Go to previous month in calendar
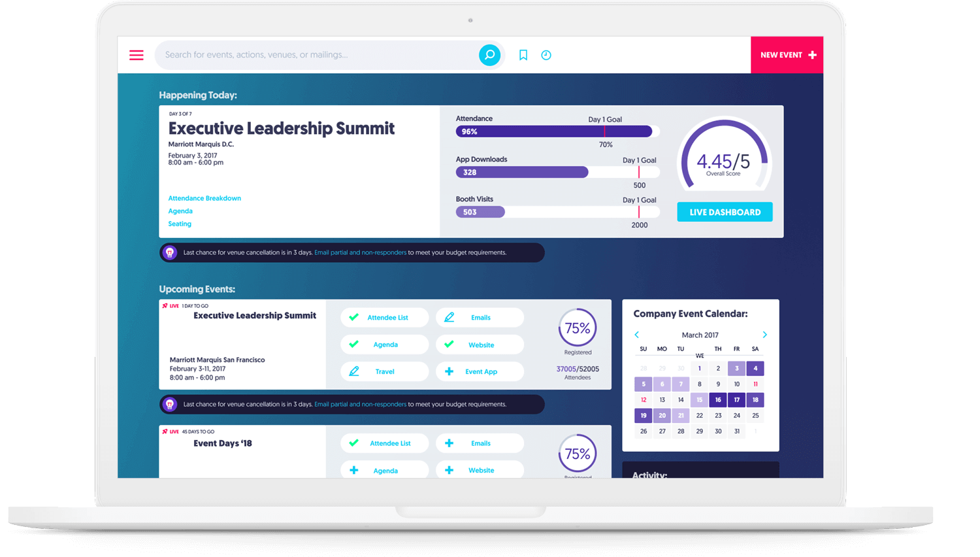The width and height of the screenshot is (980, 557). click(x=637, y=335)
